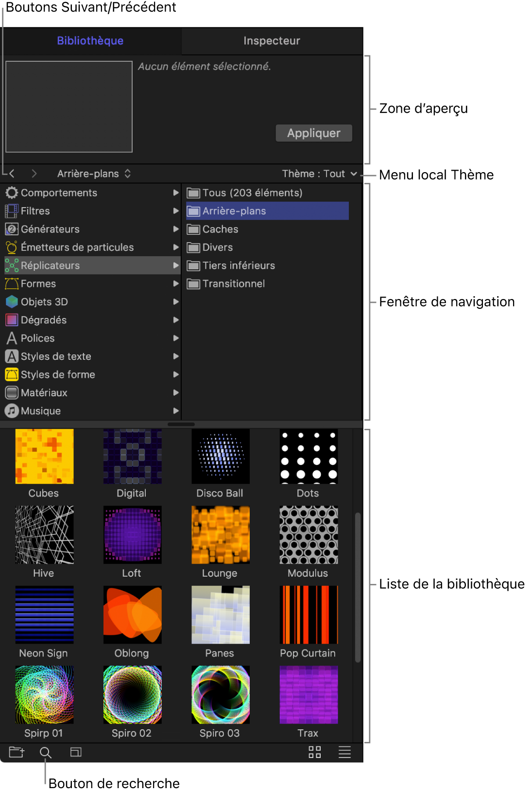Click the Comportements gear icon
This screenshot has width=532, height=793.
point(12,193)
